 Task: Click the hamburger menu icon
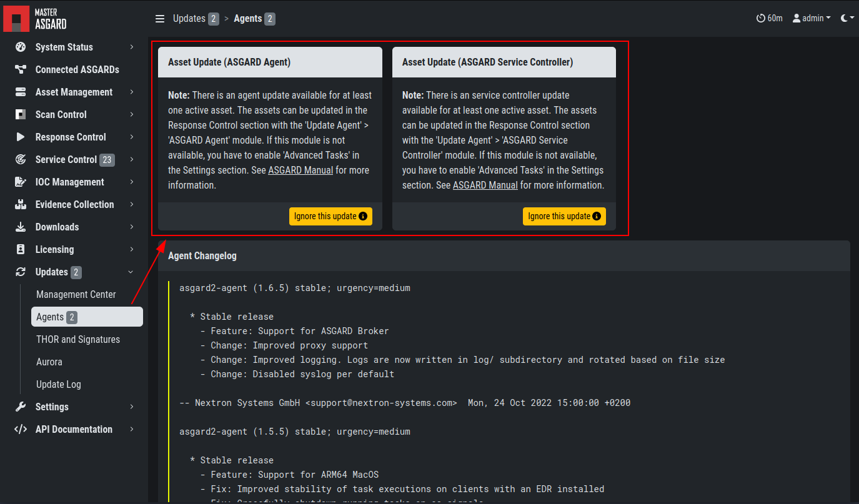point(160,19)
